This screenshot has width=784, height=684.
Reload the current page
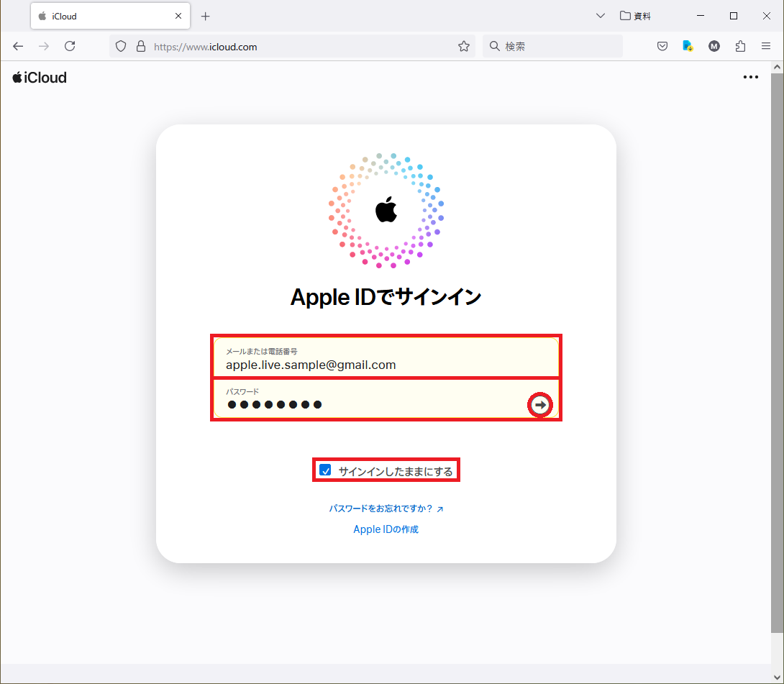point(70,47)
